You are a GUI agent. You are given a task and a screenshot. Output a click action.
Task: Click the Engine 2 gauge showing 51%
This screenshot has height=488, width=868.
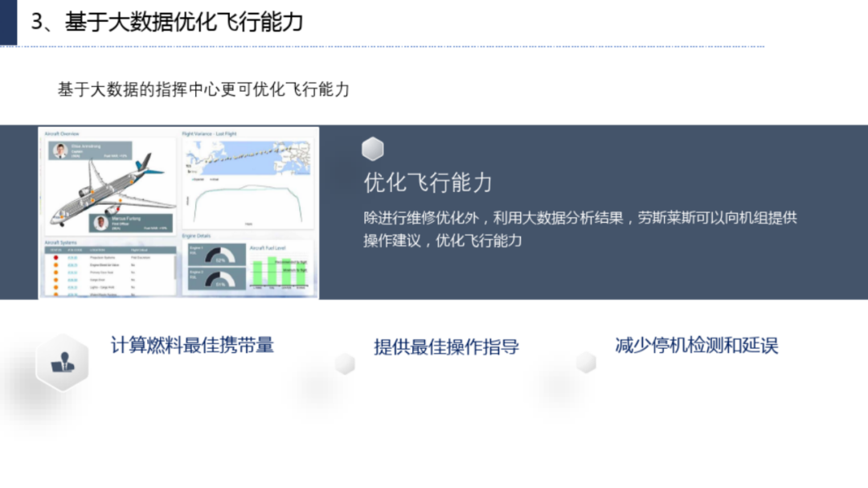(219, 281)
